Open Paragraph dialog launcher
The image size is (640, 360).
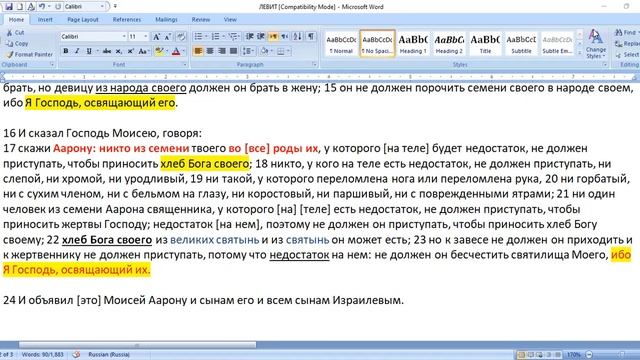[x=314, y=64]
